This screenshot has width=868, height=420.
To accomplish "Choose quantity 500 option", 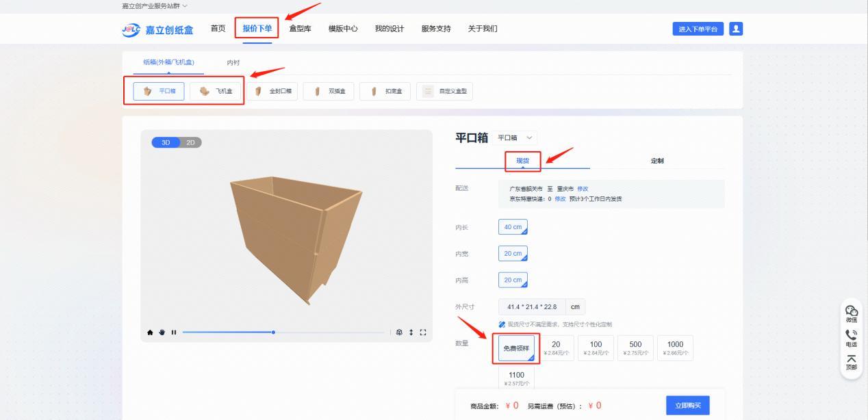I will coord(635,347).
